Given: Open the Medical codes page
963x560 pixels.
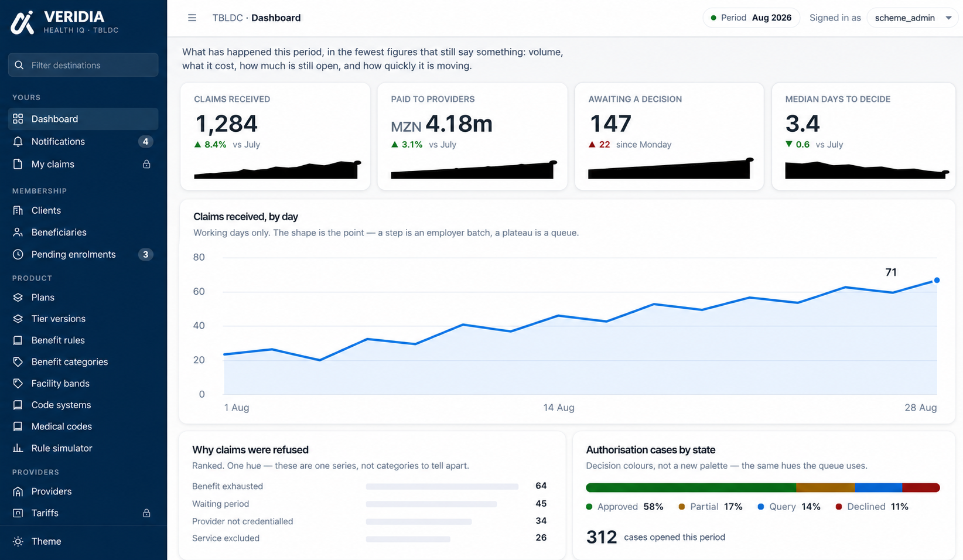Looking at the screenshot, I should pyautogui.click(x=83, y=426).
